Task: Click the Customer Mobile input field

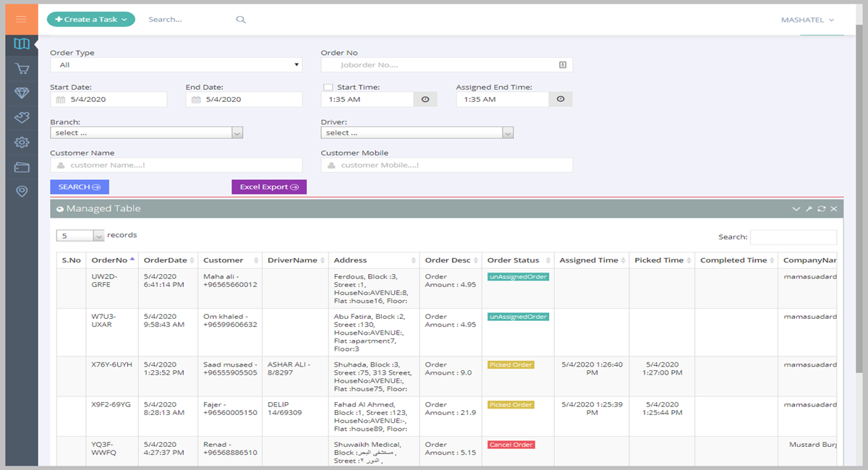Action: pyautogui.click(x=447, y=165)
